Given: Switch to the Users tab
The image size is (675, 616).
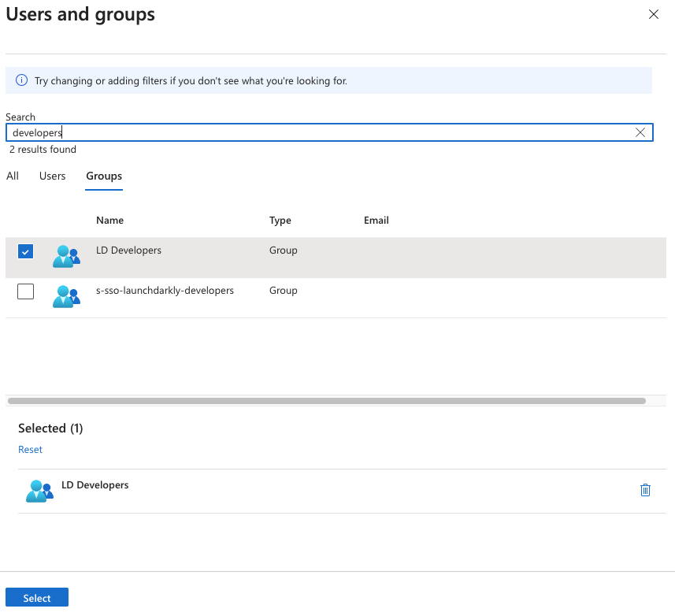Looking at the screenshot, I should 52,176.
